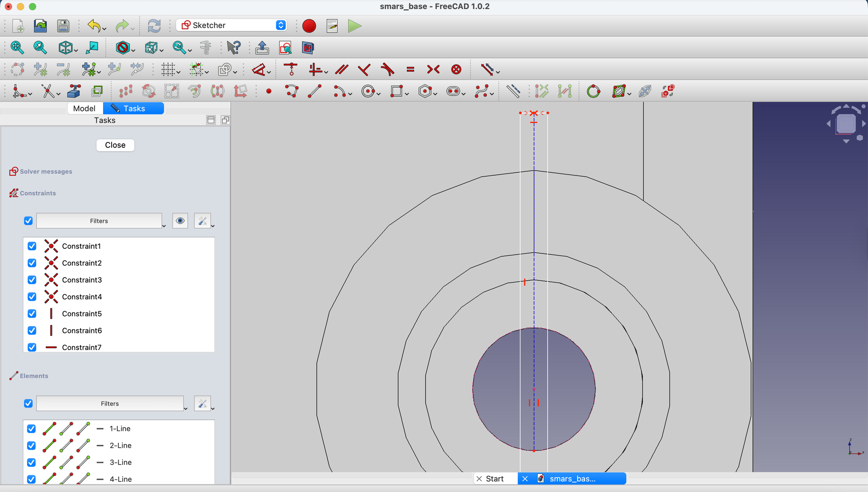Switch to the Model tab
This screenshot has height=492, width=868.
click(x=84, y=109)
